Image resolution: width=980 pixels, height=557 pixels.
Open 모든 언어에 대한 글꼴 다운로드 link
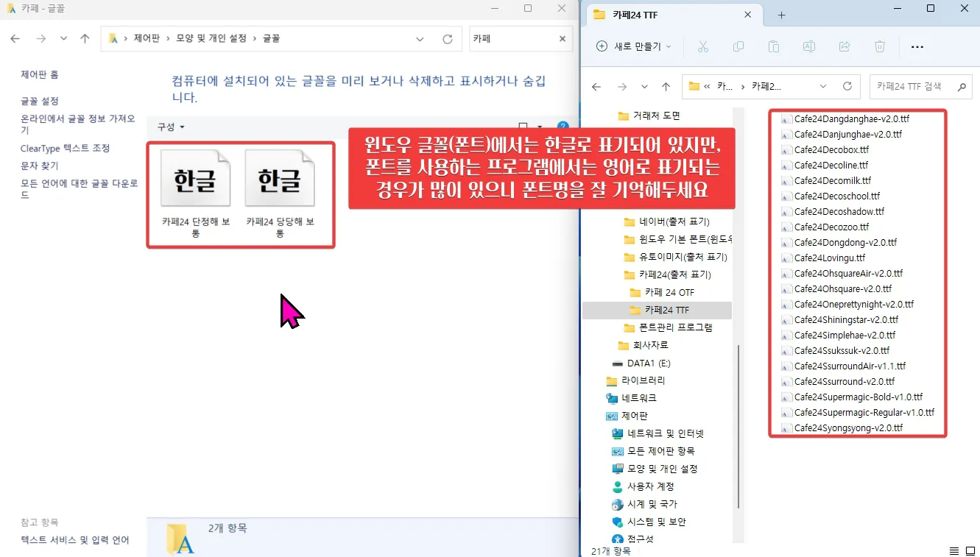tap(80, 189)
